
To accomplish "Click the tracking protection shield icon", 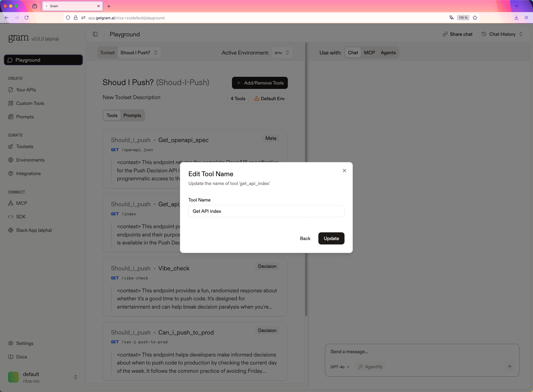I will [68, 18].
